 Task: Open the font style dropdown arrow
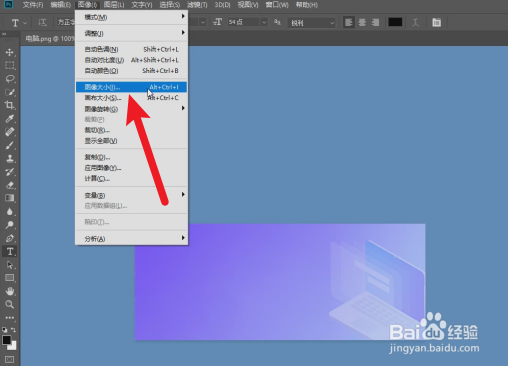(x=203, y=22)
